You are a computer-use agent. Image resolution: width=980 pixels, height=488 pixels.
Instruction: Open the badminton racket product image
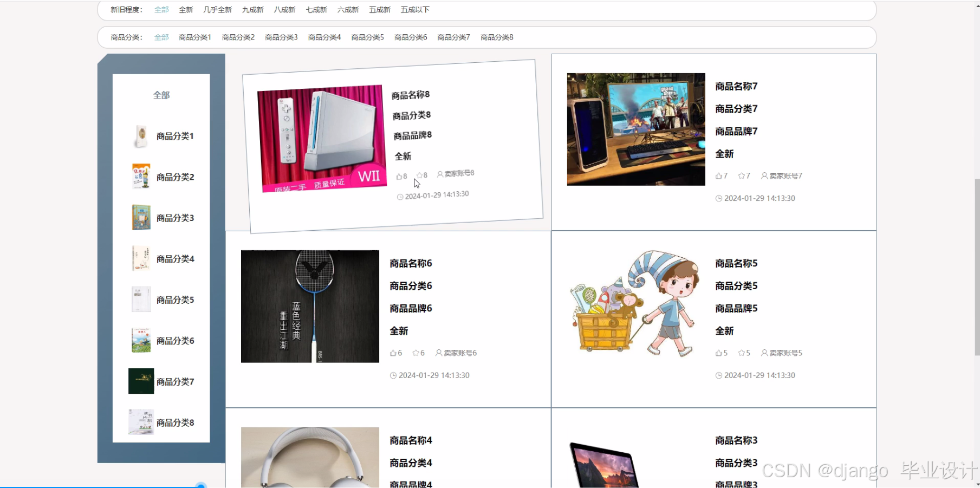[x=310, y=307]
